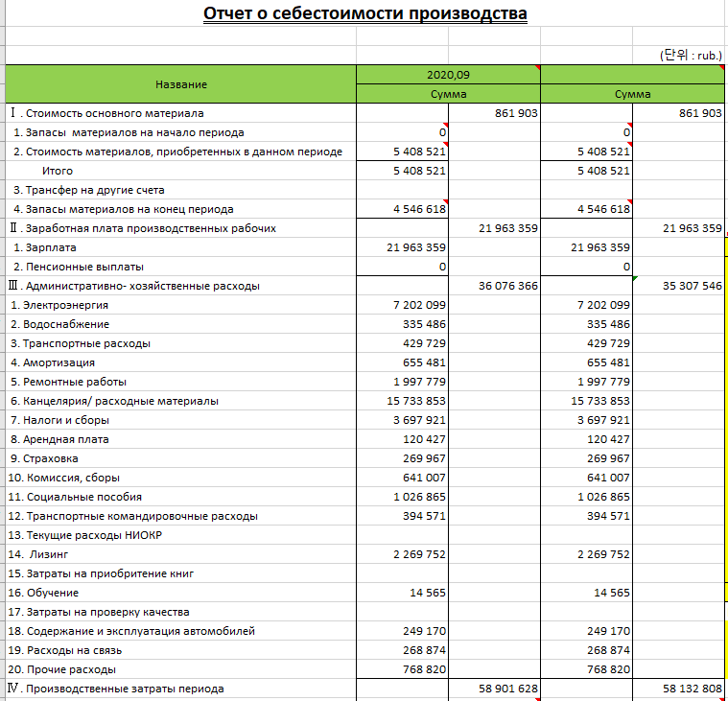Viewport: 728px width, 701px height.
Task: Select the "Расходы на связь" label cell
Action: [65, 650]
